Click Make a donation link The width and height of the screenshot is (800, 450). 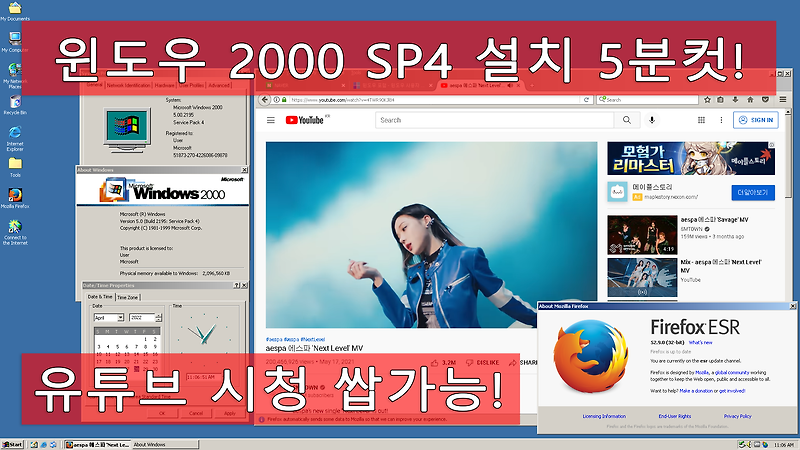pos(696,391)
